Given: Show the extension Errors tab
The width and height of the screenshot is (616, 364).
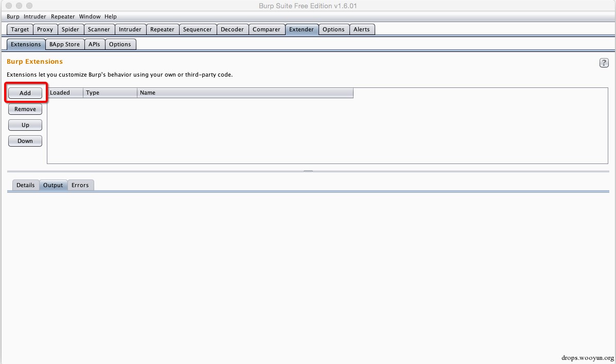Looking at the screenshot, I should (80, 185).
